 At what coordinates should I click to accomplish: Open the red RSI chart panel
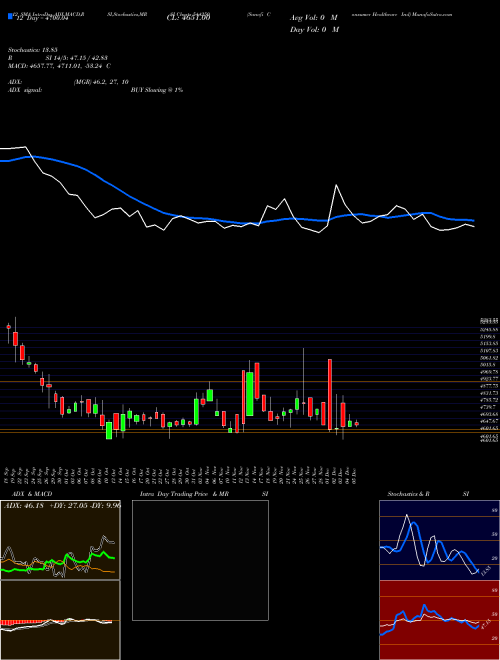439,620
